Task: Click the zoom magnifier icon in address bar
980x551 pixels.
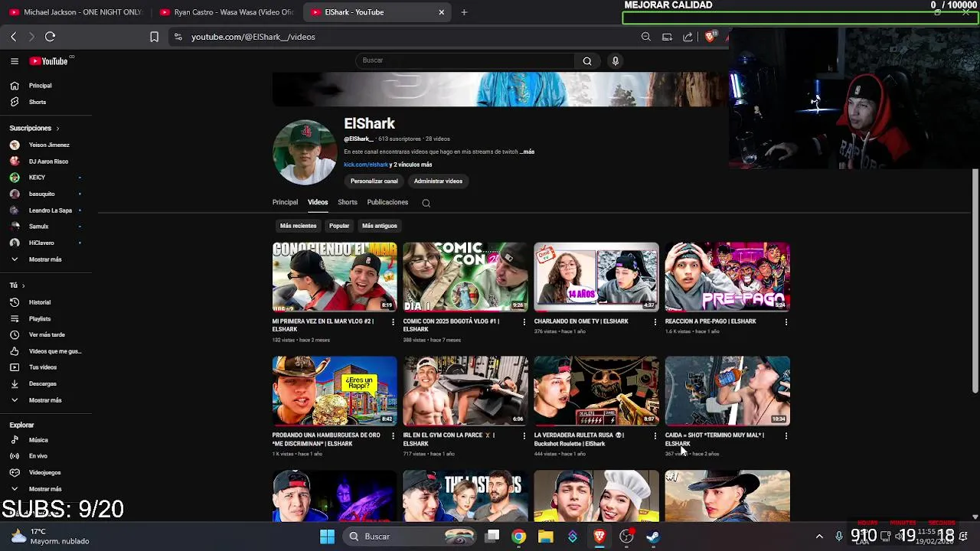Action: click(646, 37)
